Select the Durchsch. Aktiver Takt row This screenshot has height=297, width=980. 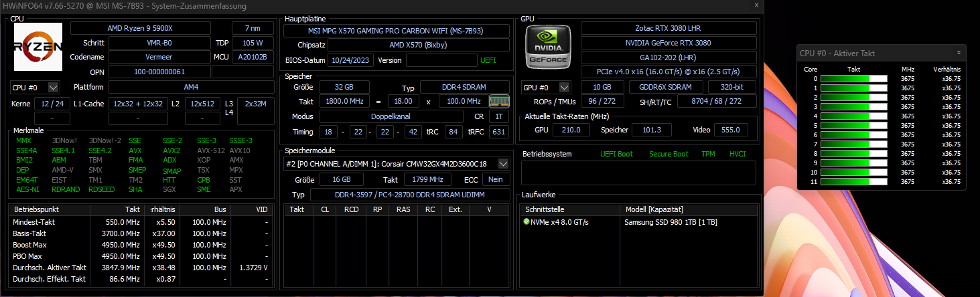[142, 267]
